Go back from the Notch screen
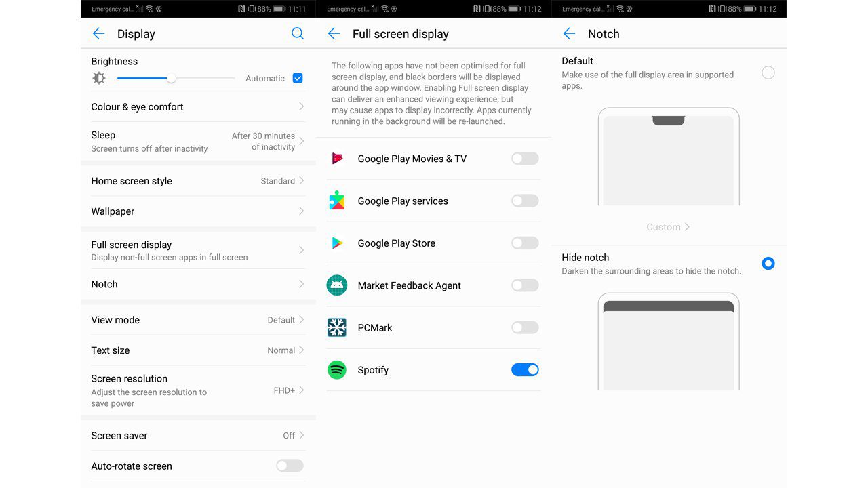 pos(569,34)
